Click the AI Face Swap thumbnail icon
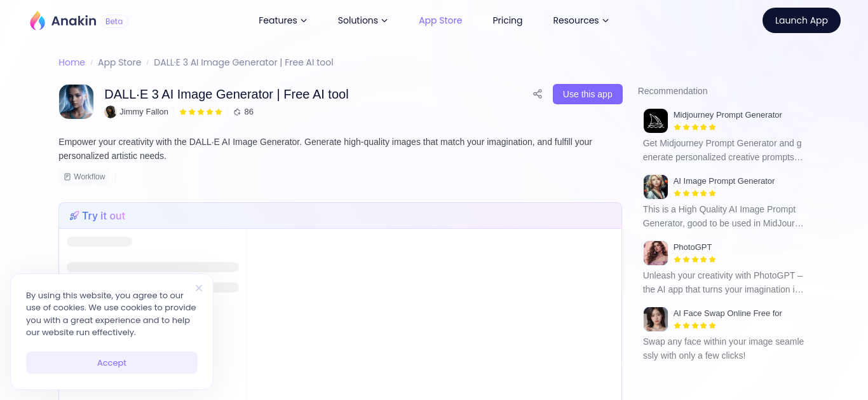Screen dimensions: 868x400 (x=656, y=319)
